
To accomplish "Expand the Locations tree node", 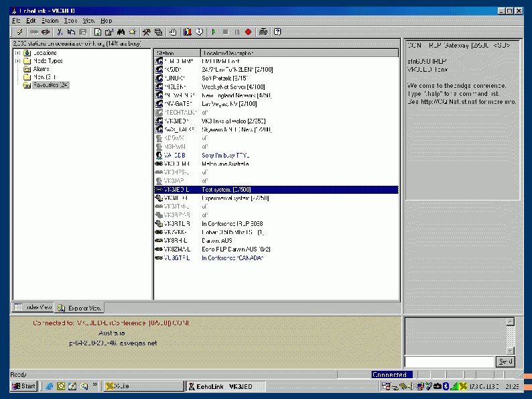I will [x=17, y=53].
